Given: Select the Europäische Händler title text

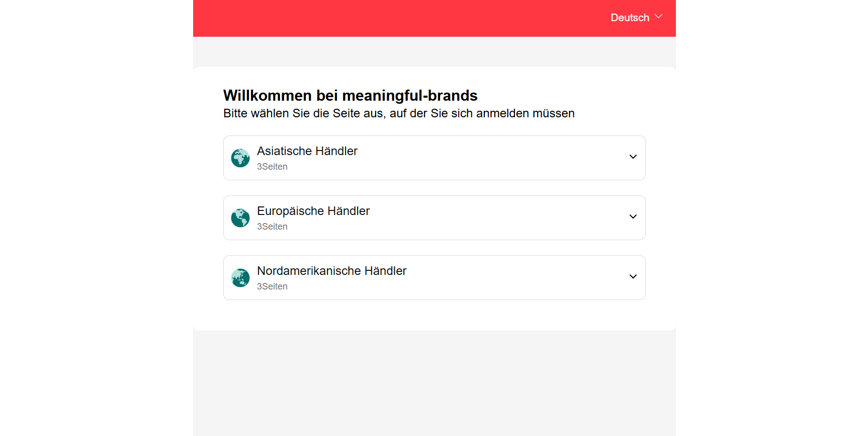Looking at the screenshot, I should 313,211.
